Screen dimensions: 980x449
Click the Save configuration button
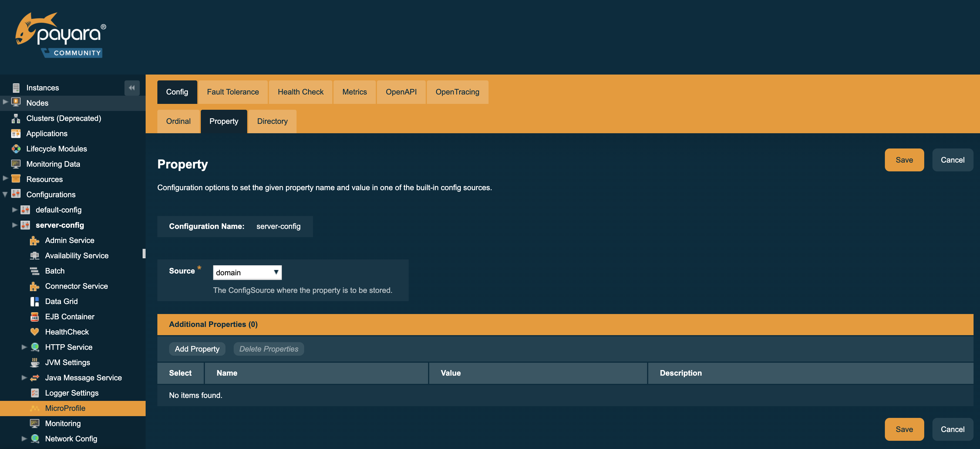(x=904, y=160)
